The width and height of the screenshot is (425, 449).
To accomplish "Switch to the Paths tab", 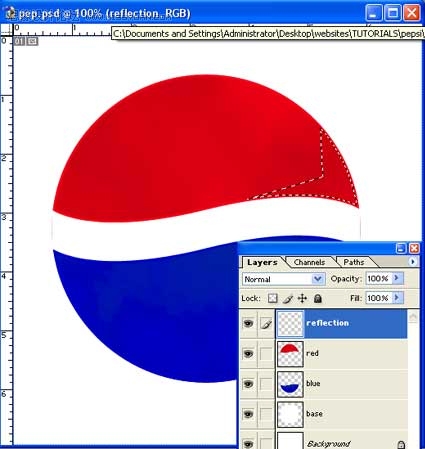I will click(354, 262).
